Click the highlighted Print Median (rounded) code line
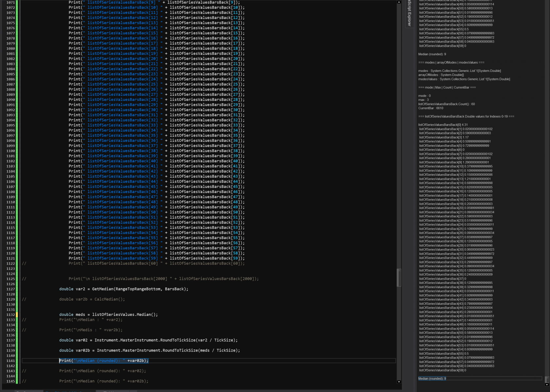The height and width of the screenshot is (392, 550). 104,361
